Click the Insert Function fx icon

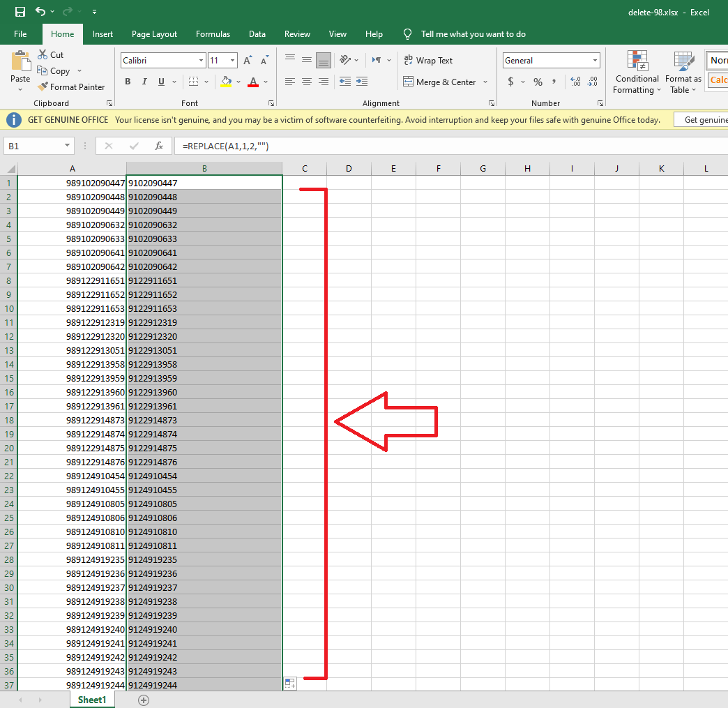(x=159, y=146)
